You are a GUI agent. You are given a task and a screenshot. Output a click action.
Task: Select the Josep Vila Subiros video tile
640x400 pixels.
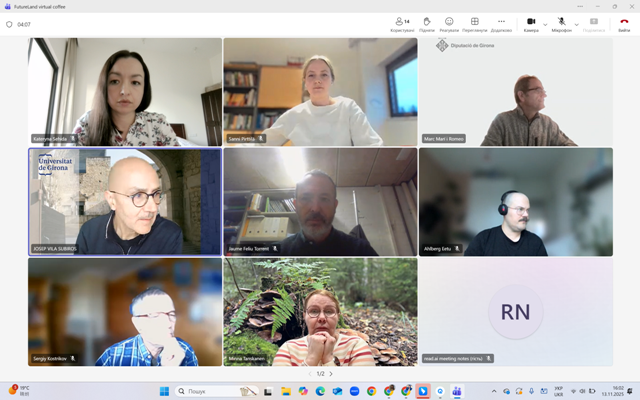(125, 202)
